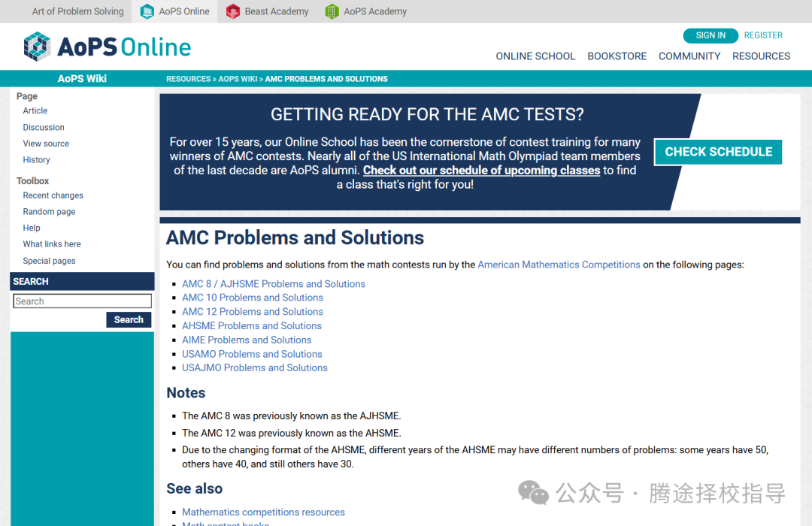Viewport: 812px width, 526px height.
Task: Click the note about AMC 8 being AJHSME
Action: point(292,416)
